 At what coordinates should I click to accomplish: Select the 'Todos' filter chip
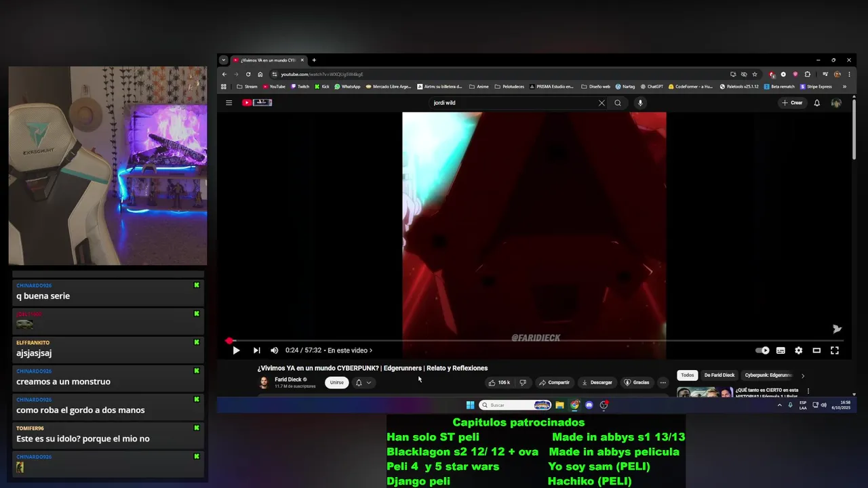[x=688, y=375]
